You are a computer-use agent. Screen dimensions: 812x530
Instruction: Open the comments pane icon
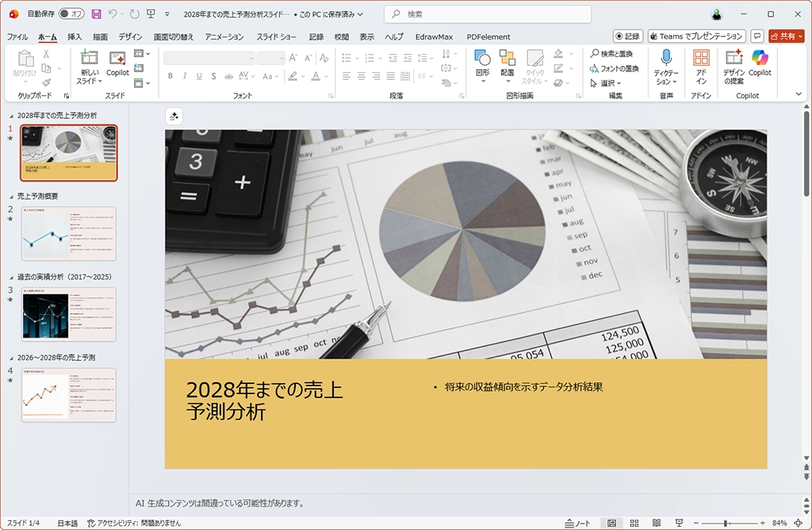pyautogui.click(x=757, y=36)
